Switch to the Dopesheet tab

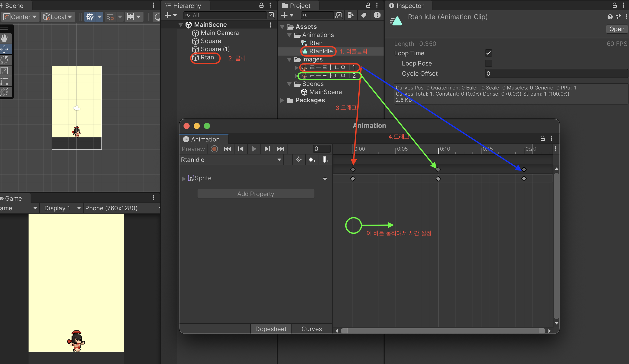coord(271,329)
